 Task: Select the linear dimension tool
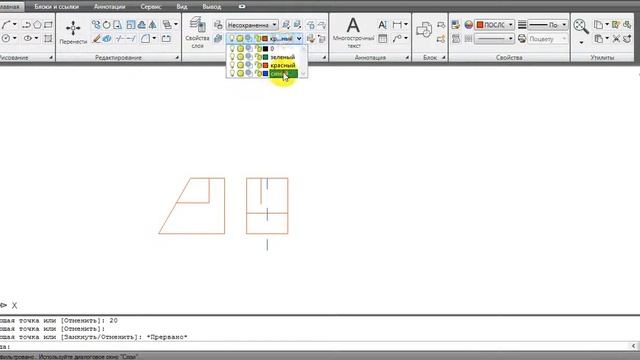click(x=397, y=25)
